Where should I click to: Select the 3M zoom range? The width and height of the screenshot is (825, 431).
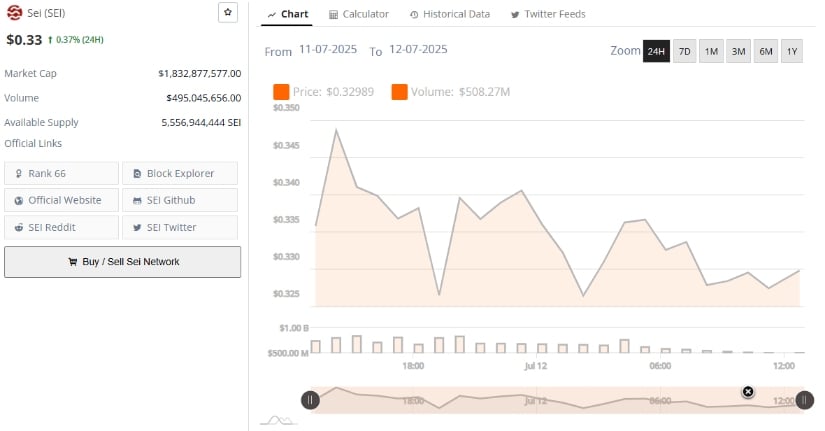[738, 51]
